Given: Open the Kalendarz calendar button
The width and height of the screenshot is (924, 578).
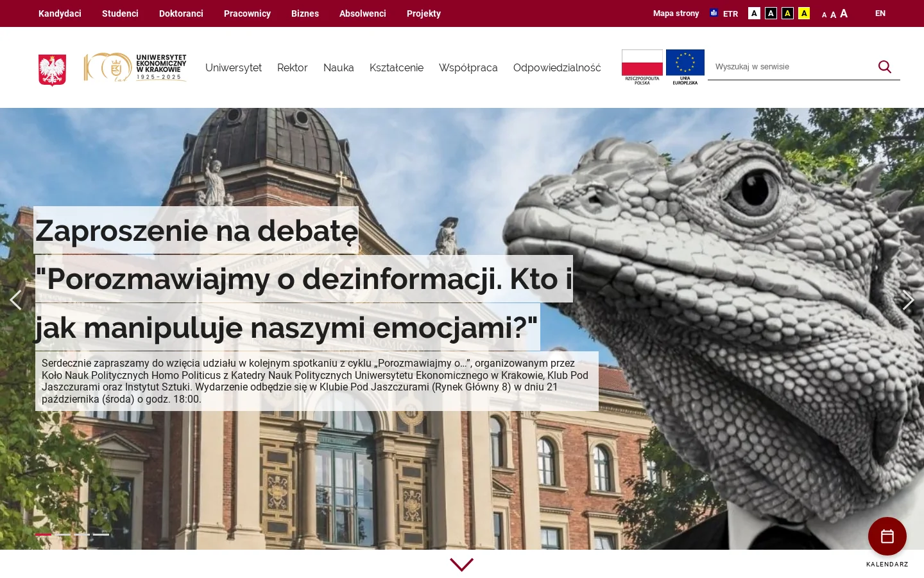Looking at the screenshot, I should pos(887,536).
